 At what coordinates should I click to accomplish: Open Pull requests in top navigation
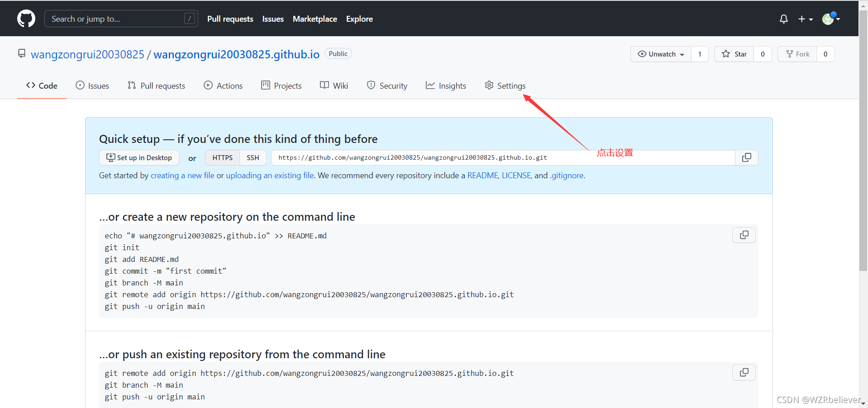(x=230, y=19)
